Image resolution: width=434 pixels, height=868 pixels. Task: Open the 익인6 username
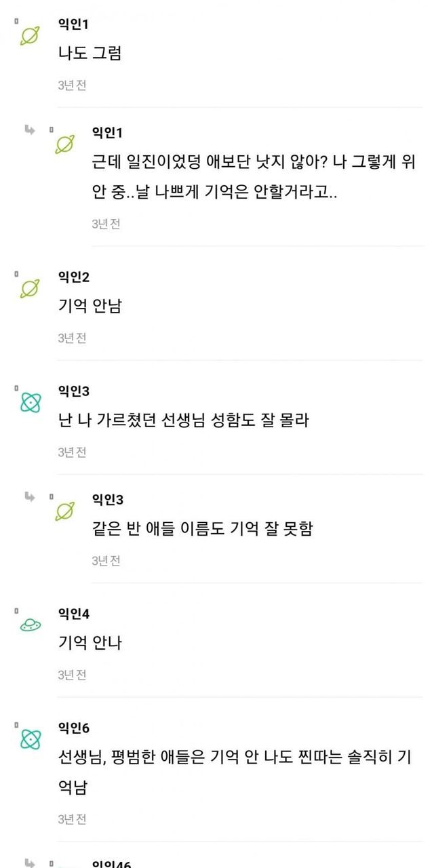[x=74, y=728]
